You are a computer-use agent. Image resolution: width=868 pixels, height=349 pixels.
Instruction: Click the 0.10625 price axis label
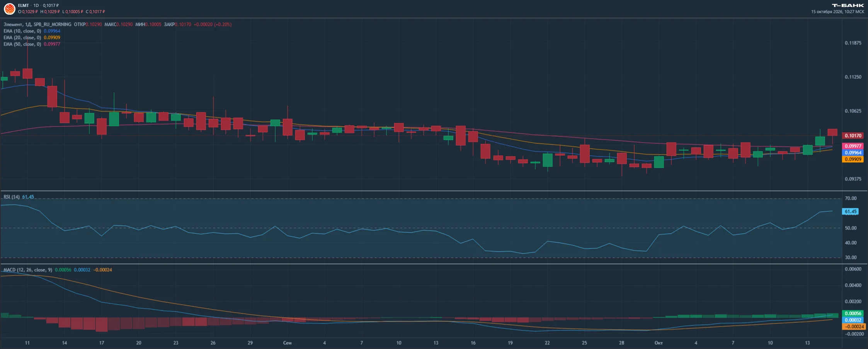coord(853,111)
